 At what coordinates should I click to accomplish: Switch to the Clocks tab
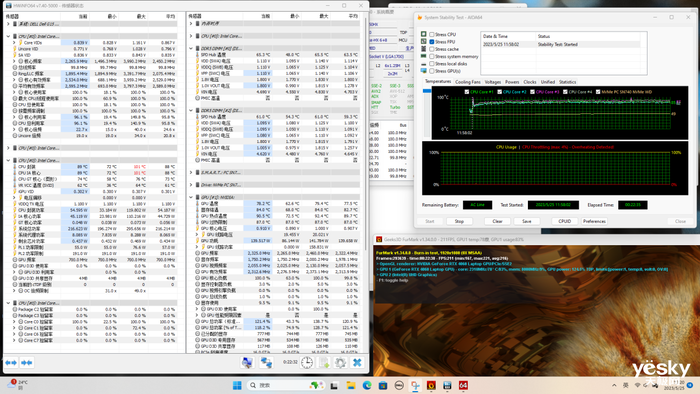[530, 82]
